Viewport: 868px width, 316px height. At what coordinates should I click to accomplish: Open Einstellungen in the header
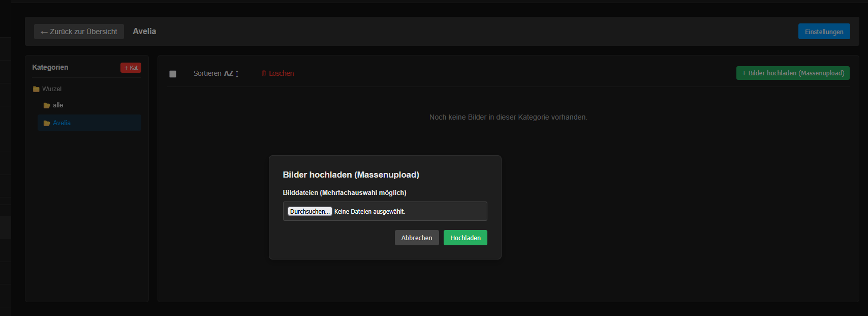tap(824, 32)
